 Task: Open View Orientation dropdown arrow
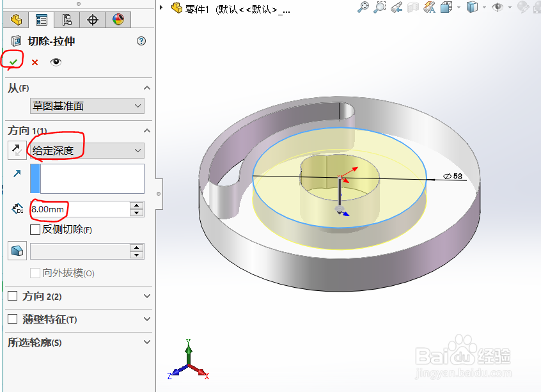[x=459, y=7]
